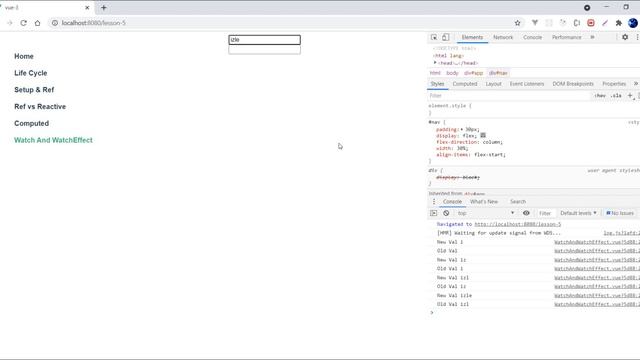Select the Search drawer tab
640x360 pixels.
pyautogui.click(x=518, y=202)
